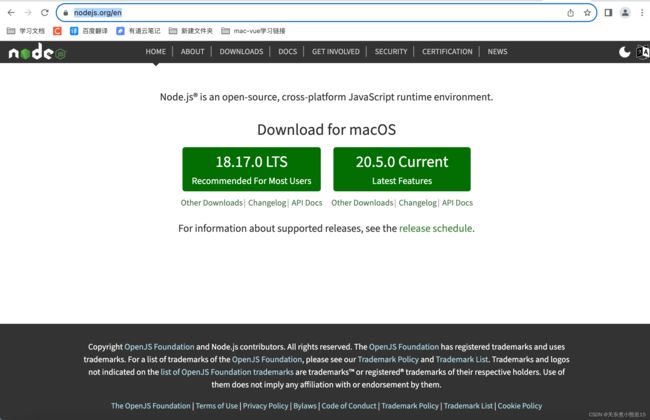Screen dimensions: 650x420
Task: Open the side panel icon
Action: tap(608, 13)
